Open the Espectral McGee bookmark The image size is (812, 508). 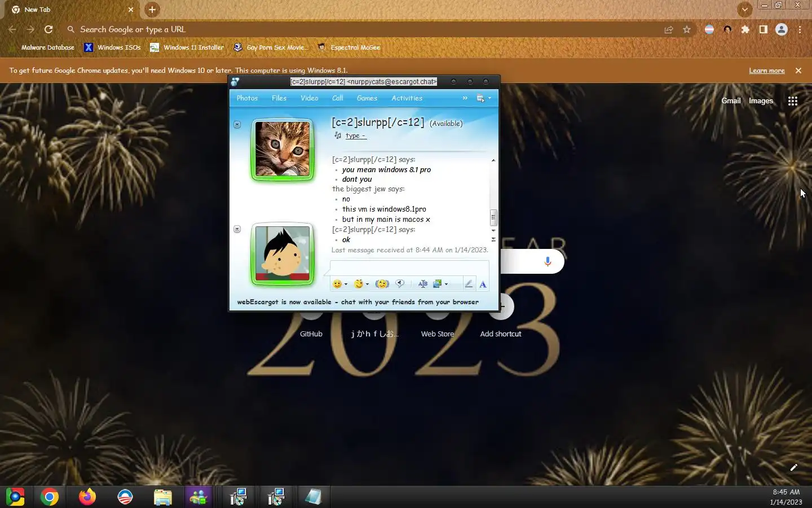click(x=349, y=47)
